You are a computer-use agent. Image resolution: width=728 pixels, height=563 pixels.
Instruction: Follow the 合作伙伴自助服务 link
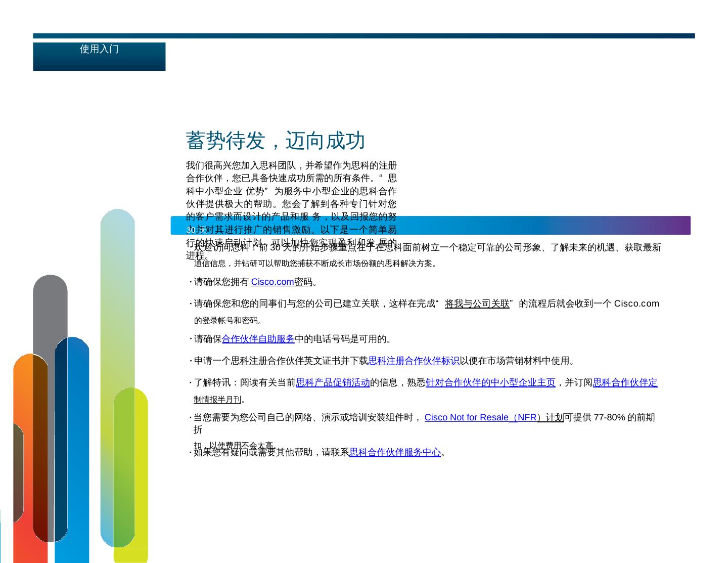[258, 339]
